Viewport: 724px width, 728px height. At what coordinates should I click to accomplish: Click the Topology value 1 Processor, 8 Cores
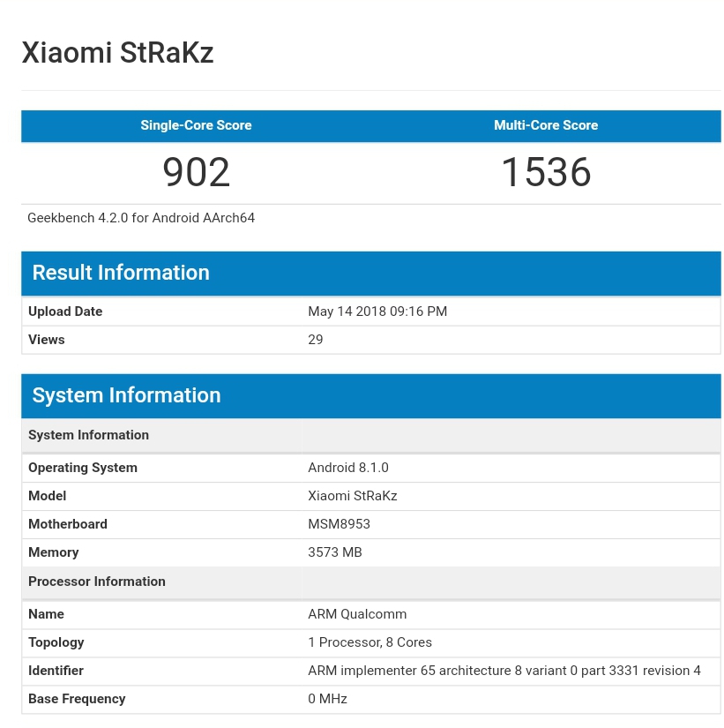[x=369, y=642]
